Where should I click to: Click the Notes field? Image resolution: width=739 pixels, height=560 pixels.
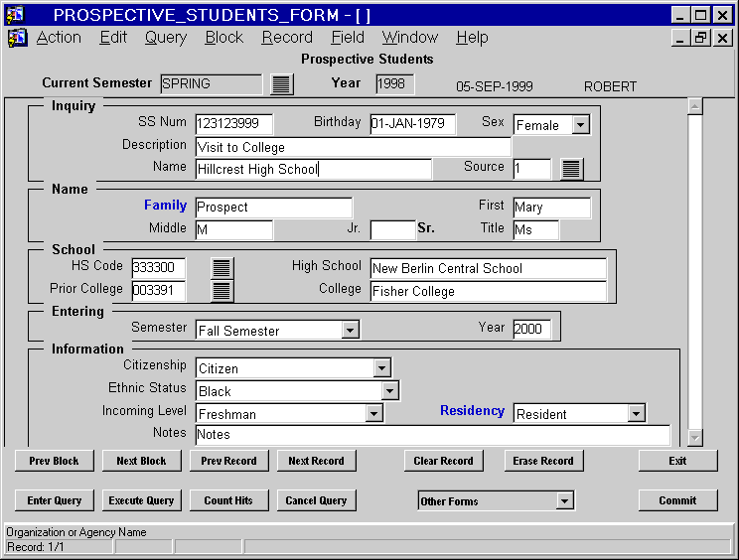coord(433,435)
